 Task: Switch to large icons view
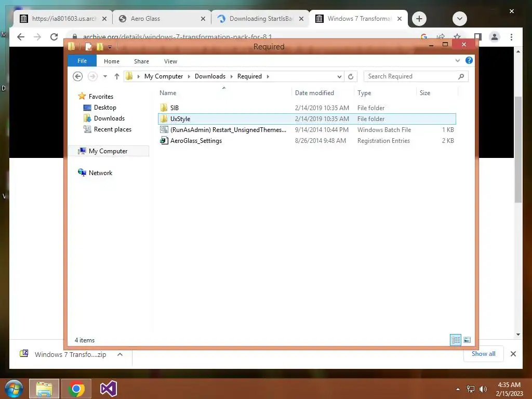[x=467, y=340]
